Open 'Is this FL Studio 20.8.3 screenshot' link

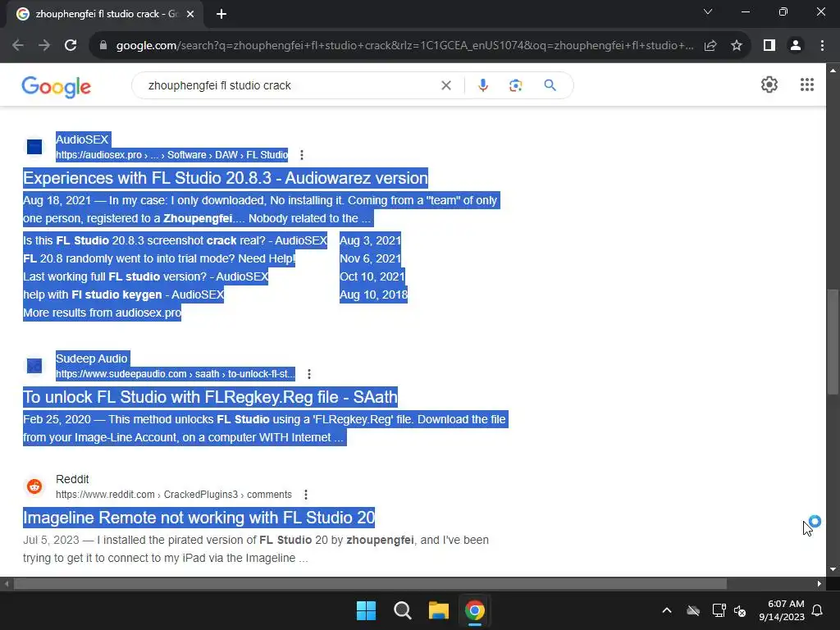[x=176, y=240]
